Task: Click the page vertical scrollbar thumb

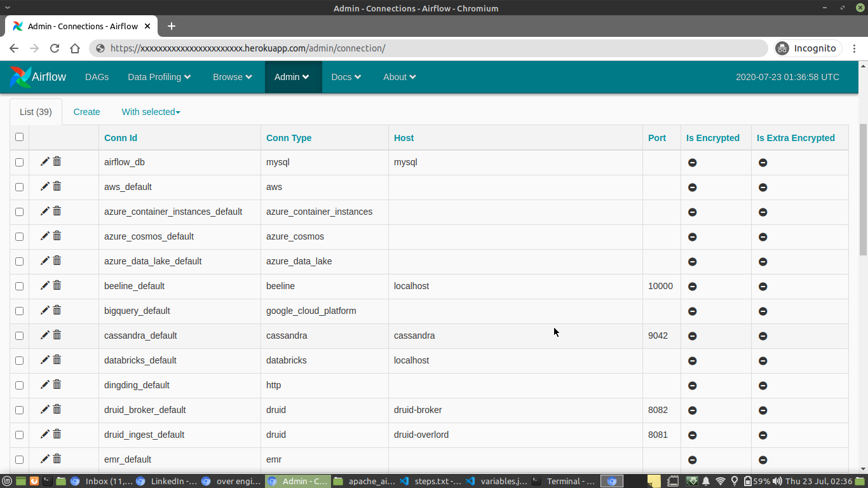Action: (863, 189)
